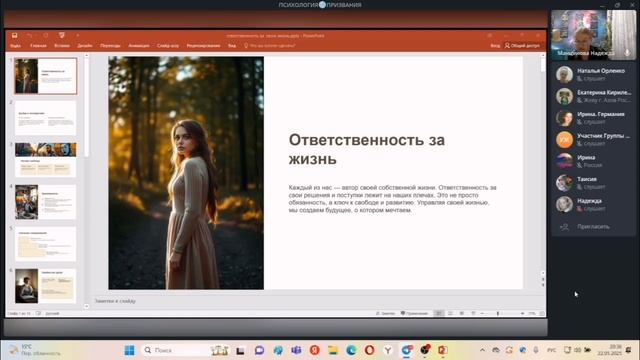Select slide 5 thumbnail in slide panel

tap(46, 244)
